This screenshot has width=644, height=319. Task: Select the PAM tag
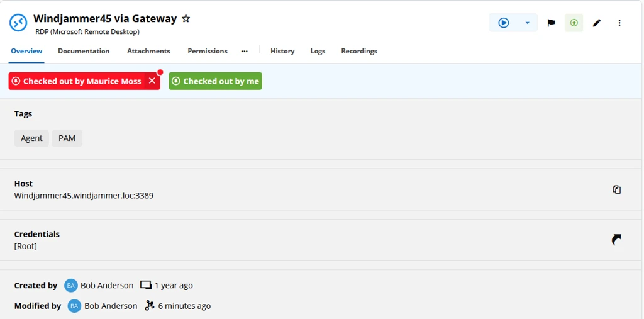tap(67, 138)
